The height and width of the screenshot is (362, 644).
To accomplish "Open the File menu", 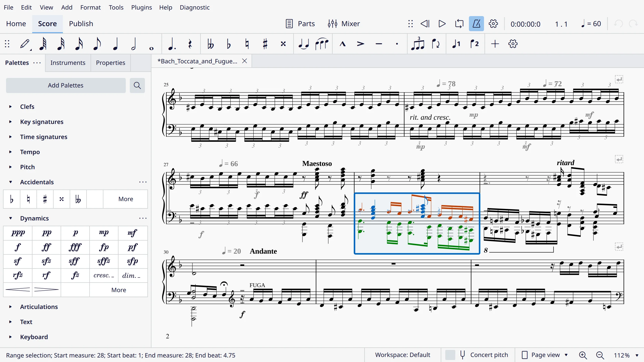I will point(9,7).
